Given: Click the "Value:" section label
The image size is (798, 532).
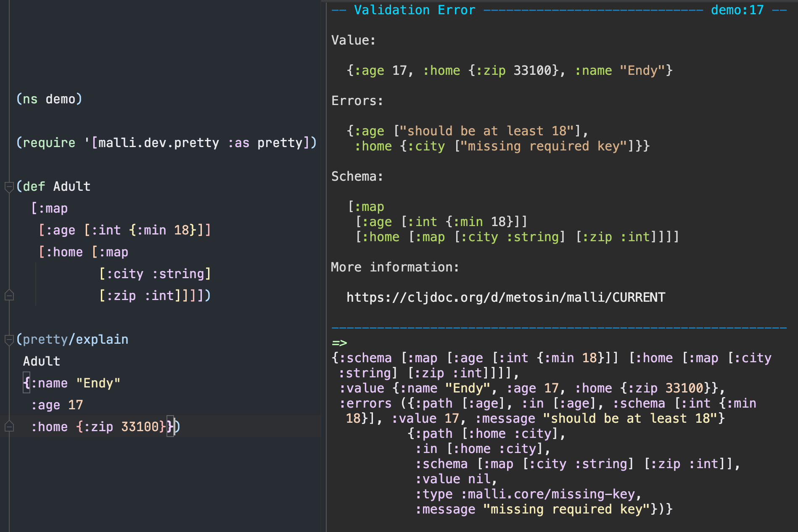Looking at the screenshot, I should [x=353, y=40].
